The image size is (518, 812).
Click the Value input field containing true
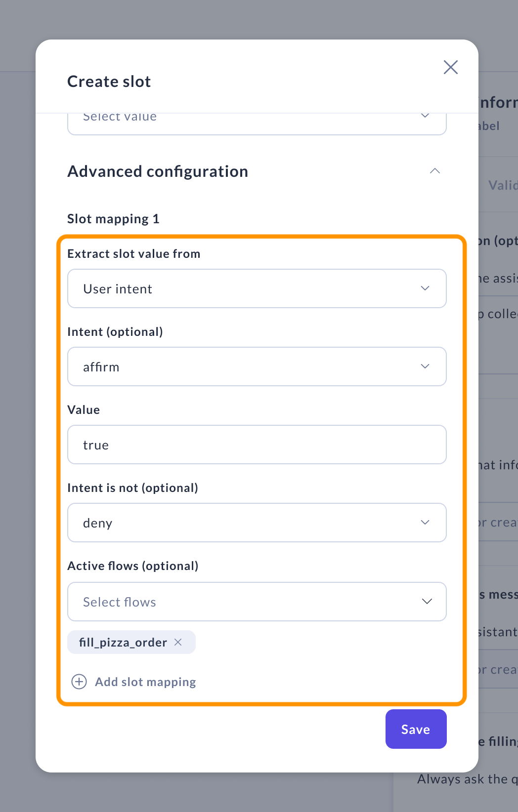tap(257, 445)
